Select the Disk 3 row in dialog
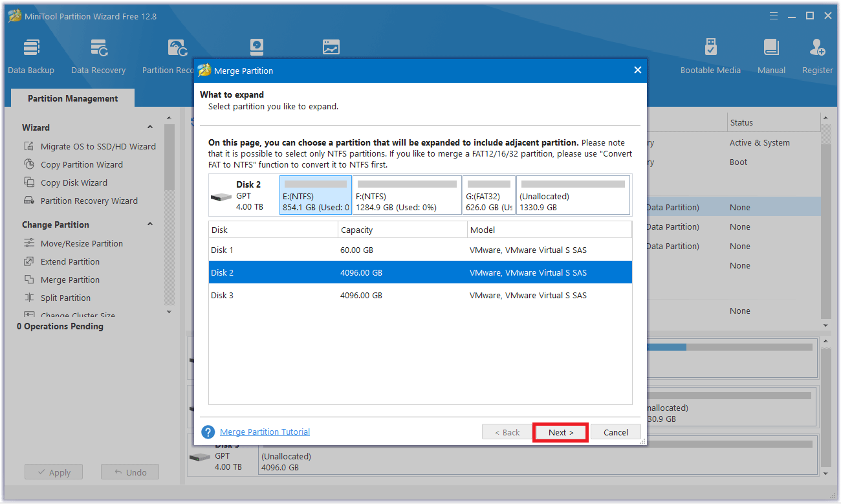 click(x=420, y=295)
